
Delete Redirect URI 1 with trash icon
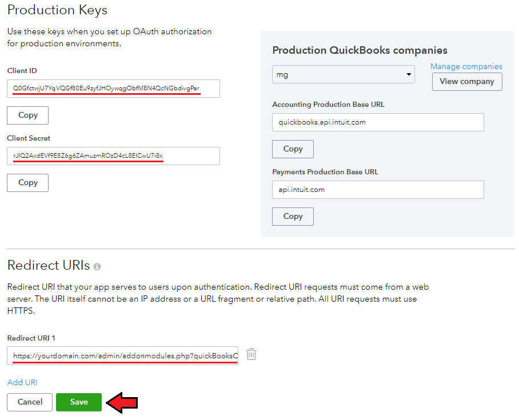tap(251, 354)
